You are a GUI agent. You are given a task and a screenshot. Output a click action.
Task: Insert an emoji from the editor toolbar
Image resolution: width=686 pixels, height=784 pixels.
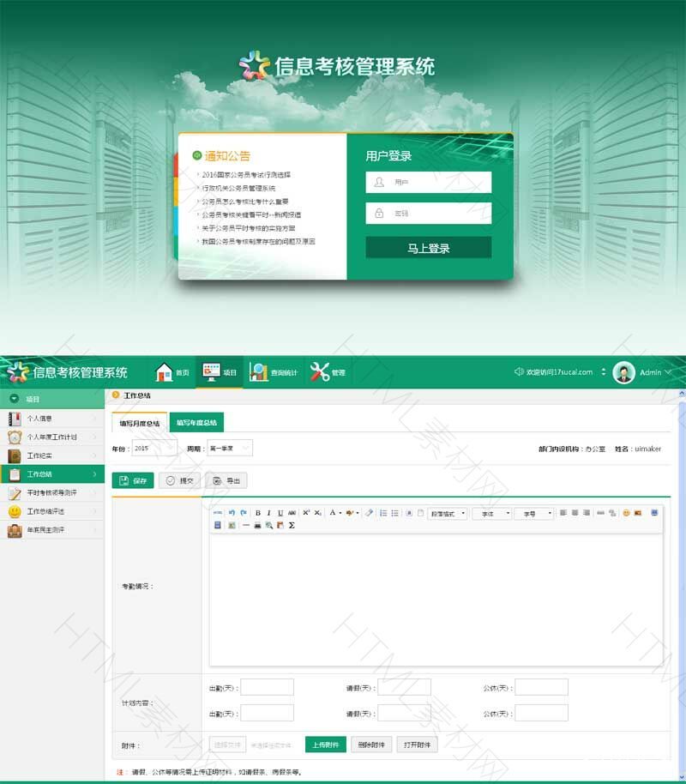pos(625,513)
